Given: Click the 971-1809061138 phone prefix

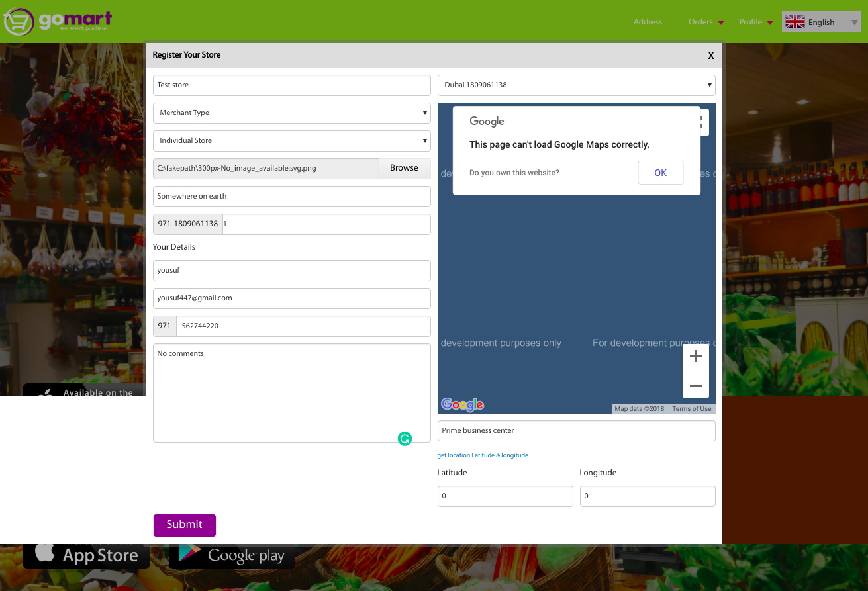Looking at the screenshot, I should pos(188,224).
